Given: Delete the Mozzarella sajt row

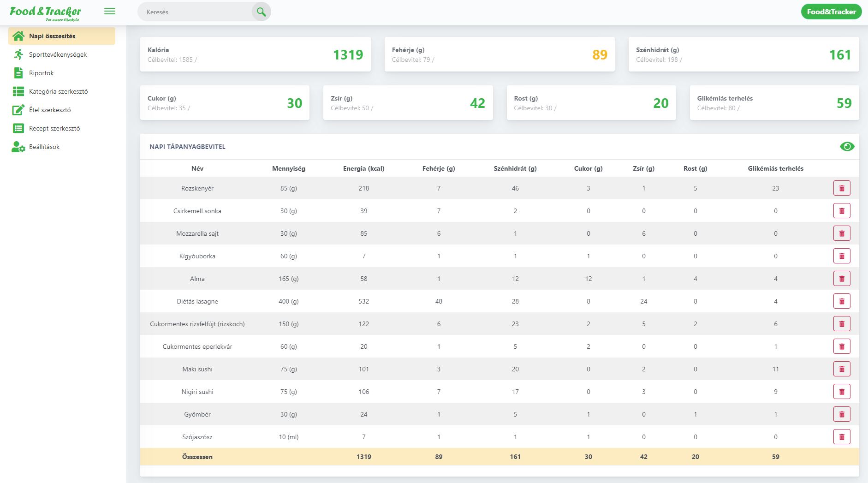Looking at the screenshot, I should click(842, 233).
